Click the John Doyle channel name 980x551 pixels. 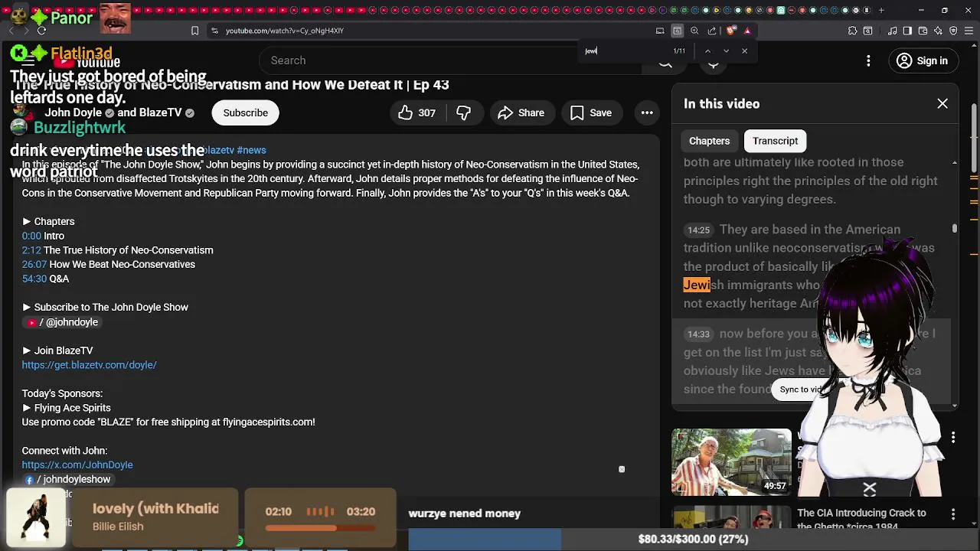73,112
